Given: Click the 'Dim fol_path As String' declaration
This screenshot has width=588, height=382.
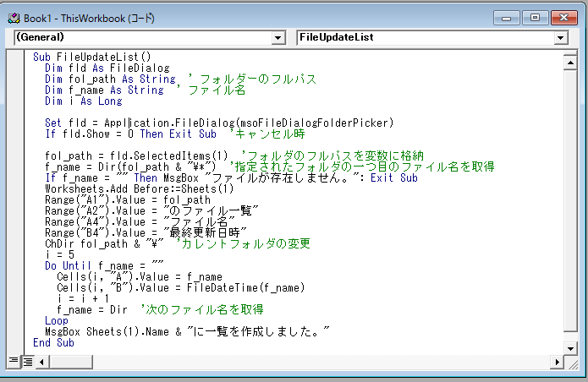Looking at the screenshot, I should tap(110, 79).
